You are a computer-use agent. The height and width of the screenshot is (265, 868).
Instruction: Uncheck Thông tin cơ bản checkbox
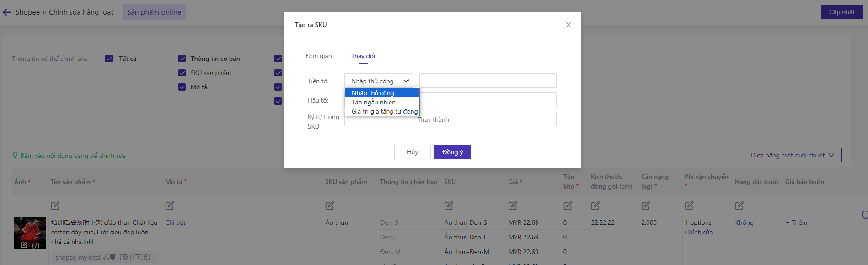pyautogui.click(x=182, y=59)
